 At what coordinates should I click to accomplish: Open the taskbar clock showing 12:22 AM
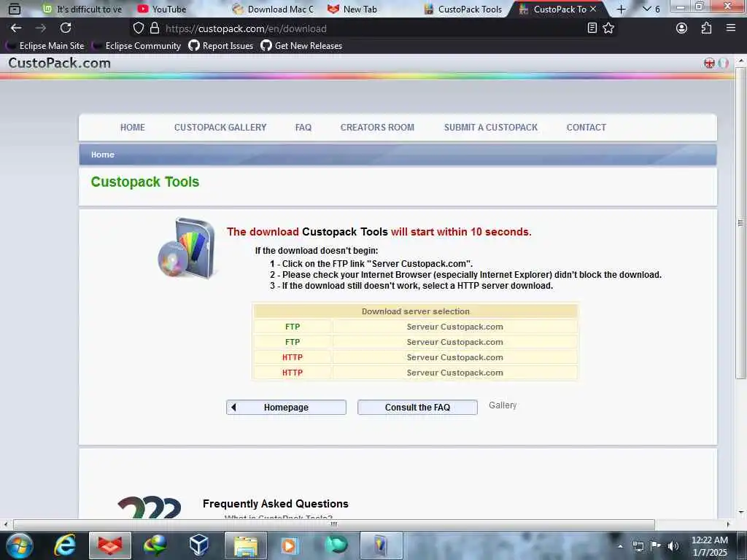709,545
